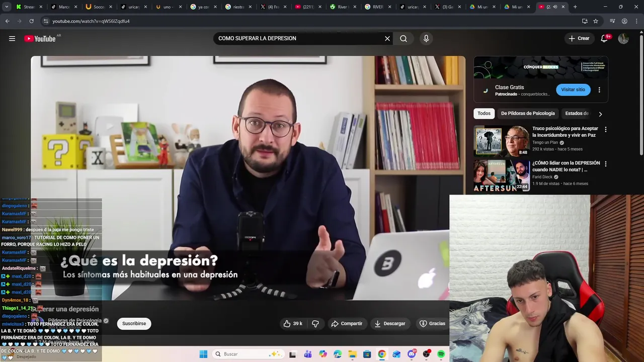This screenshot has height=362, width=644.
Task: Click the Crear button
Action: pos(579,39)
